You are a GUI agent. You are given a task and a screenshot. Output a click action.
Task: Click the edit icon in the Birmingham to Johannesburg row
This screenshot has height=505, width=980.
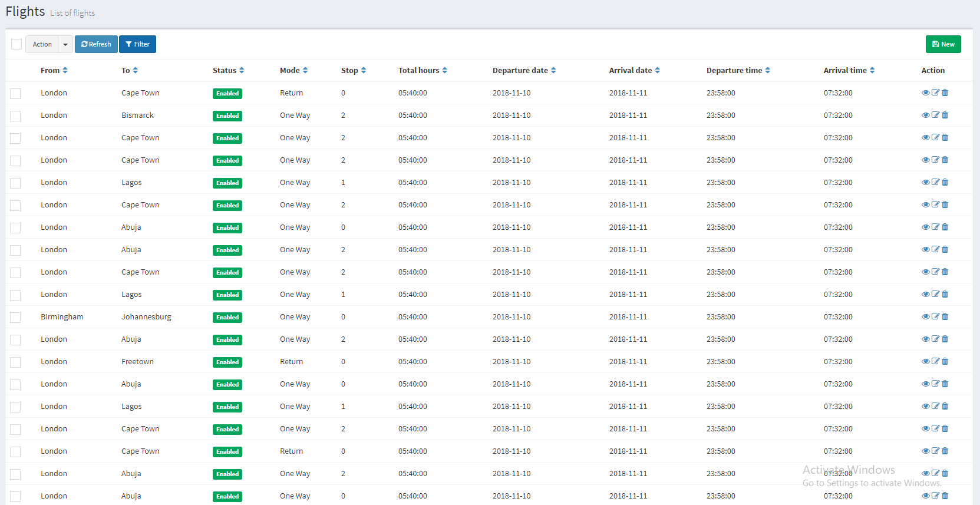point(935,317)
